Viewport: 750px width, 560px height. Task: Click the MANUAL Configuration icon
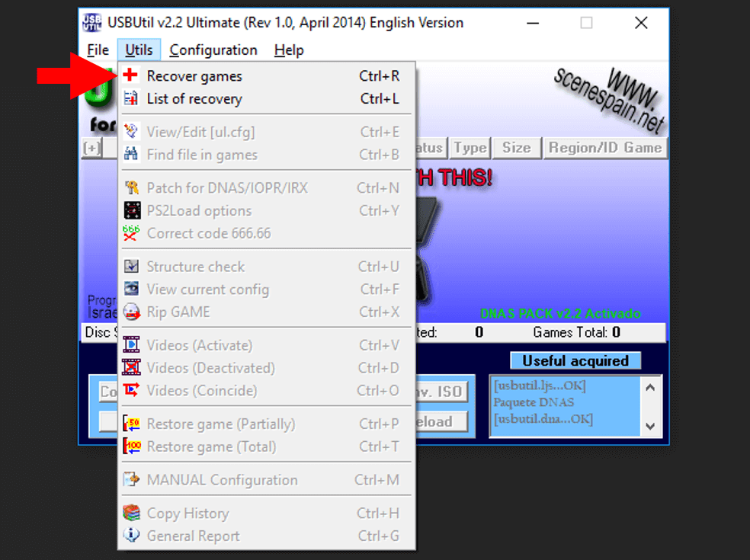tap(131, 479)
